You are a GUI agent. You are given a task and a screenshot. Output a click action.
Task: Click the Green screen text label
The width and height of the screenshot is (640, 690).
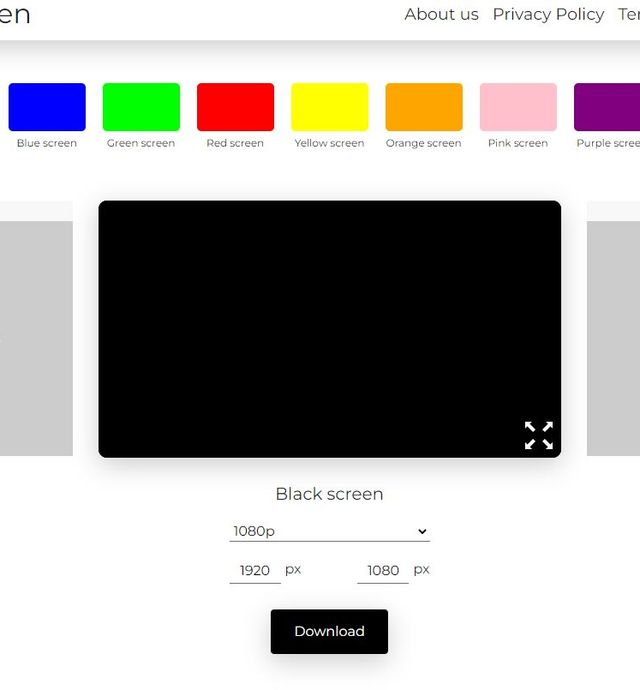[141, 143]
